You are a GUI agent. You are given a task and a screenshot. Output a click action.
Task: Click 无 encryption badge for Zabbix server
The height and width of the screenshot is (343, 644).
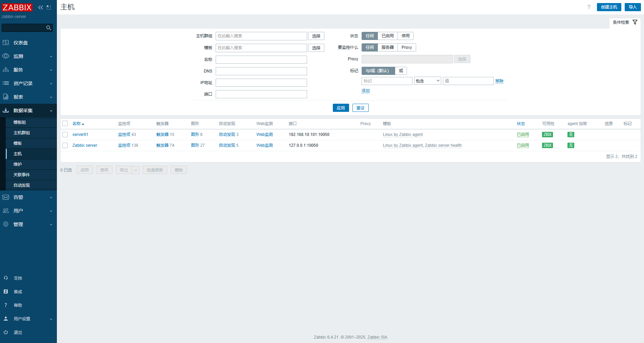571,145
